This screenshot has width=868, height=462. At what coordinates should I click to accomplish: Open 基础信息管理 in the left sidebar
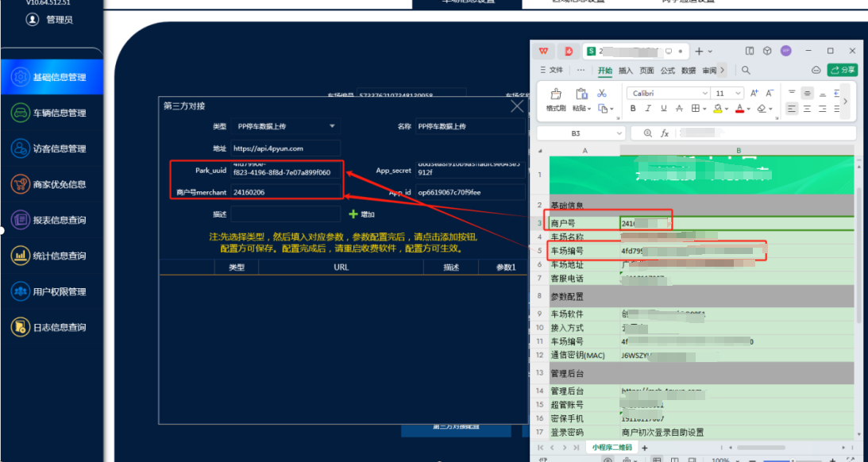point(52,77)
